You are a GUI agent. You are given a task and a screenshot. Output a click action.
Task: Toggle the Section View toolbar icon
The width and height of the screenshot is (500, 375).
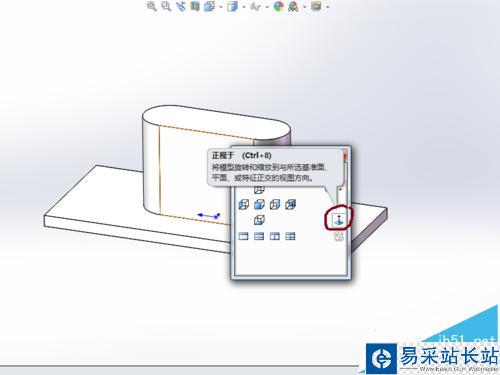click(195, 6)
